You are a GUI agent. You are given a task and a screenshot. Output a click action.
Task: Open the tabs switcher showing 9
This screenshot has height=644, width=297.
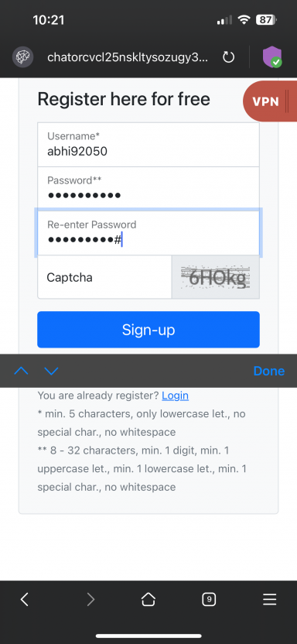click(x=209, y=600)
